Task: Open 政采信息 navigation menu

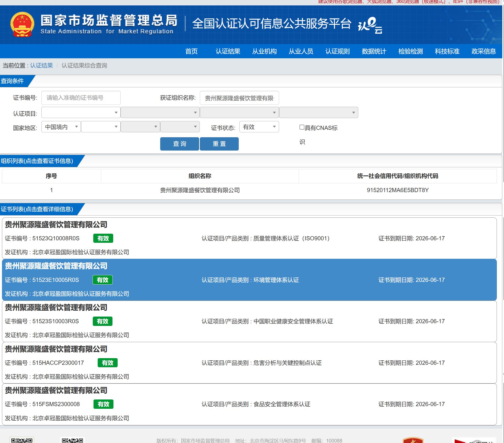Action: [x=484, y=51]
